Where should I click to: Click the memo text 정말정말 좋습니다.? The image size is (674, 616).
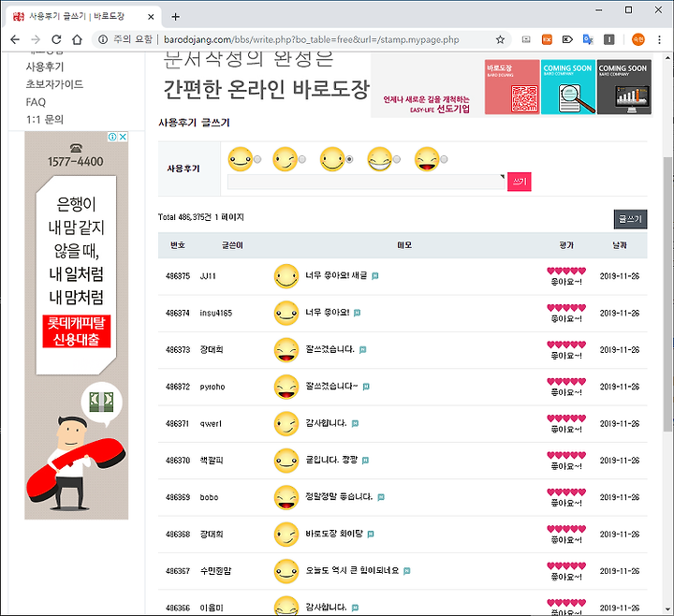(x=339, y=497)
